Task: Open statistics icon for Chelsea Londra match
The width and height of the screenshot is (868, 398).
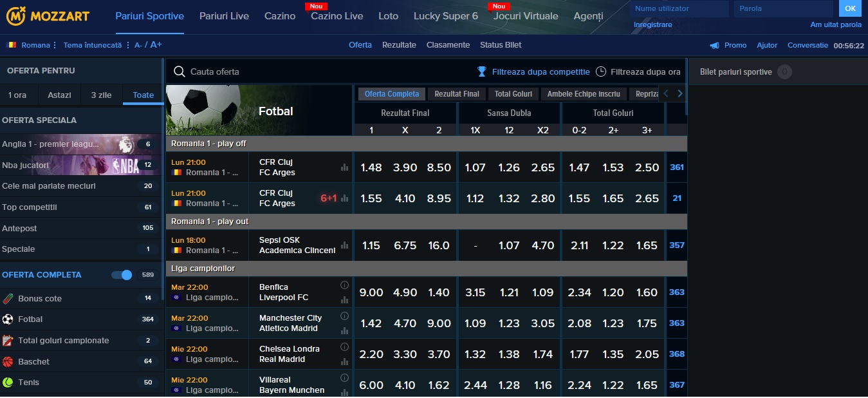Action: coord(344,361)
